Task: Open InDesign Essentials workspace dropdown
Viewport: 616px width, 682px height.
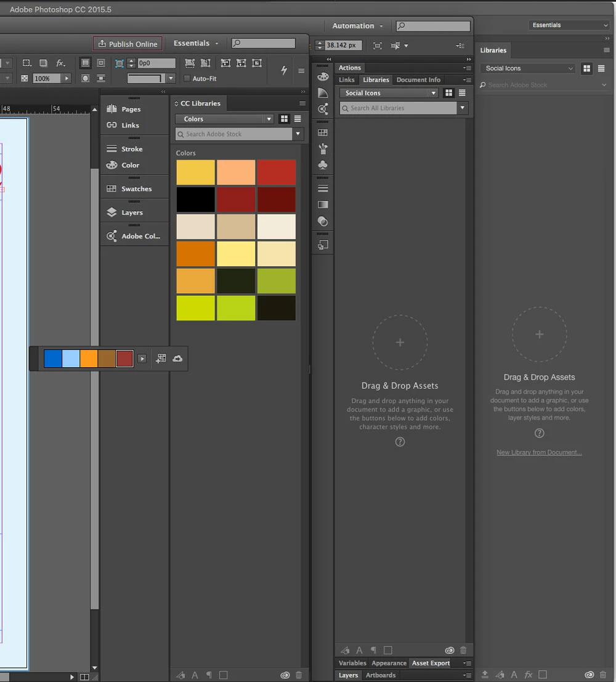Action: click(196, 43)
